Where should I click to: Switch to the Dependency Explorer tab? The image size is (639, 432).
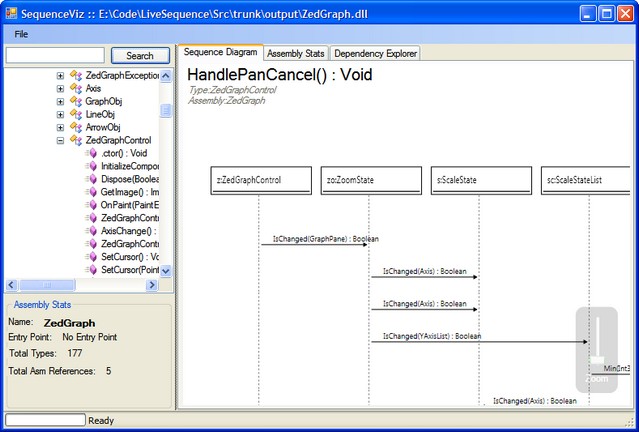(375, 53)
